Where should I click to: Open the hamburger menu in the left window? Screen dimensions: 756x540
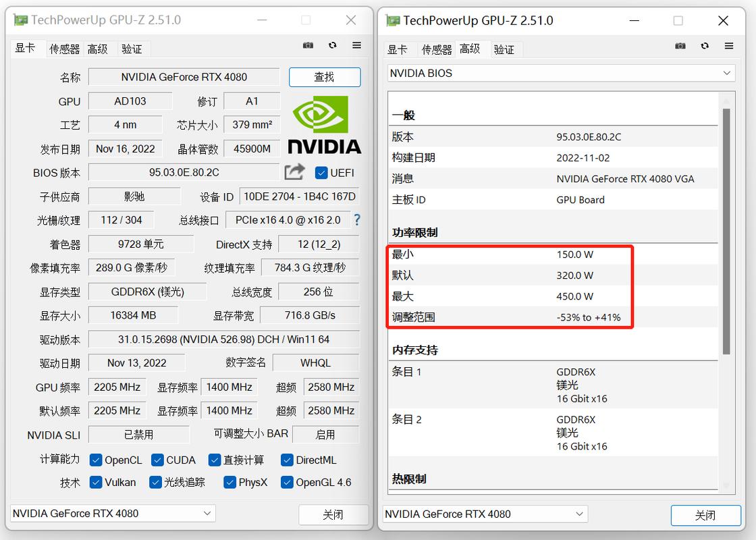coord(356,45)
